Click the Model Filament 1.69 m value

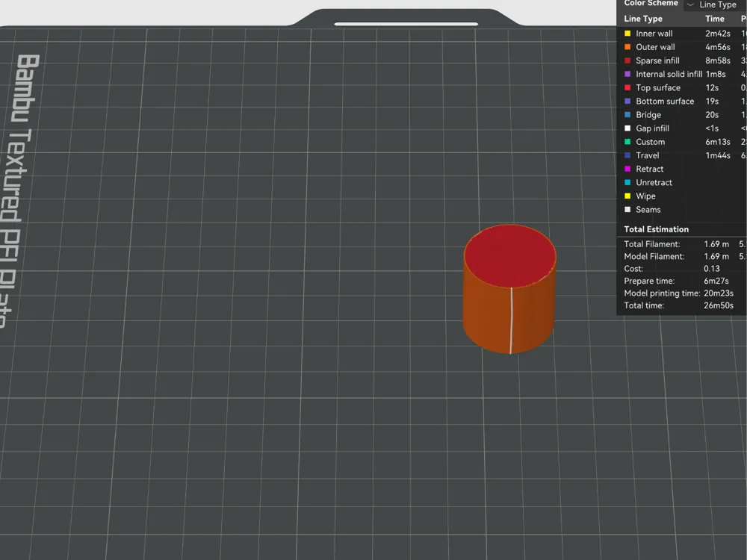(x=716, y=256)
